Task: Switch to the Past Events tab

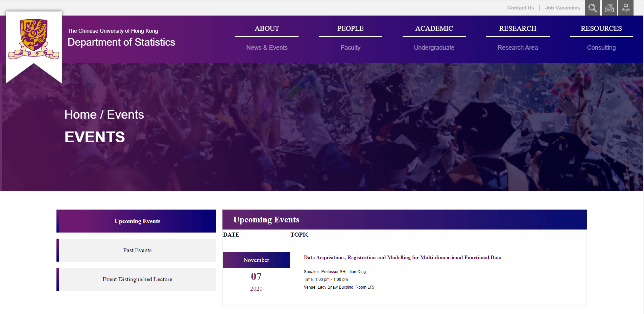Action: pyautogui.click(x=137, y=250)
